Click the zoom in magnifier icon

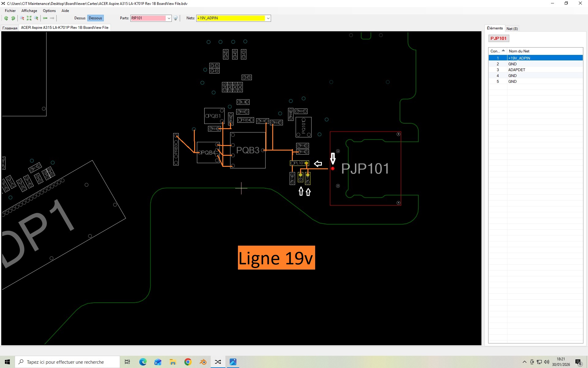(36, 18)
